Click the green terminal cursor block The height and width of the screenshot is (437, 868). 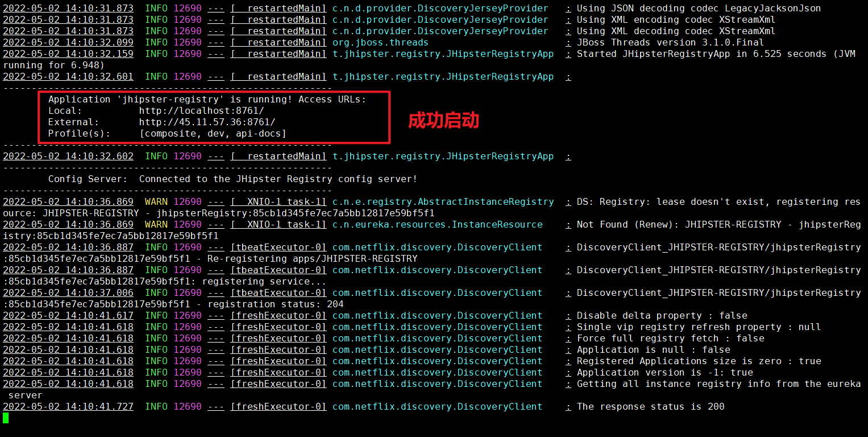point(6,418)
